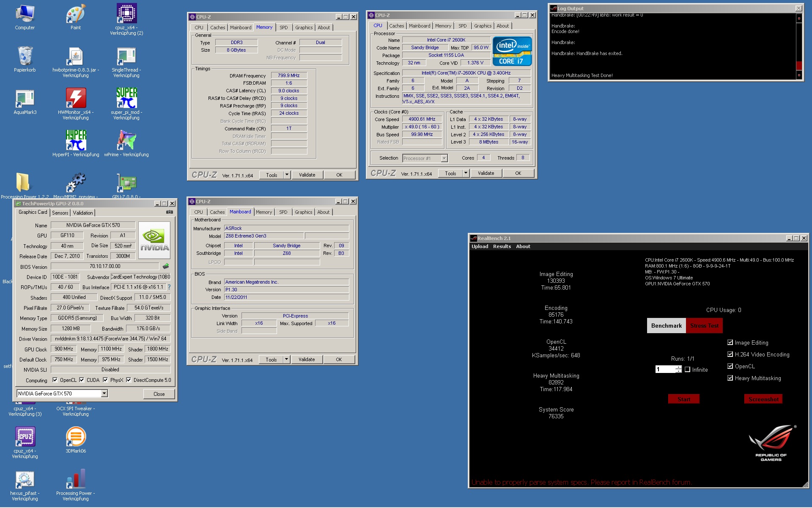Open the About menu in RealBench
Viewport: 812px width, 508px height.
[x=523, y=246]
